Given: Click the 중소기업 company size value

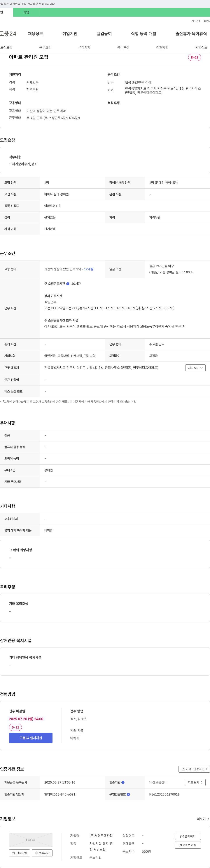Looking at the screenshot, I should point(96,858).
